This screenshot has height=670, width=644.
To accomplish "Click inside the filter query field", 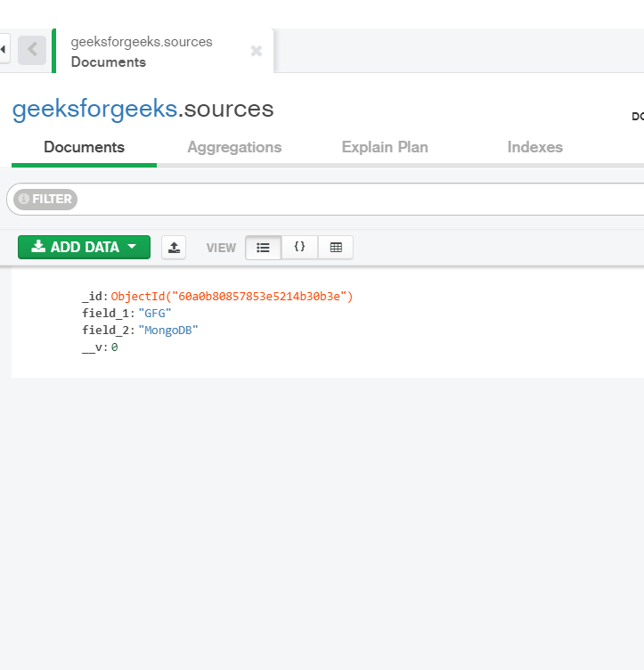I will (x=359, y=199).
